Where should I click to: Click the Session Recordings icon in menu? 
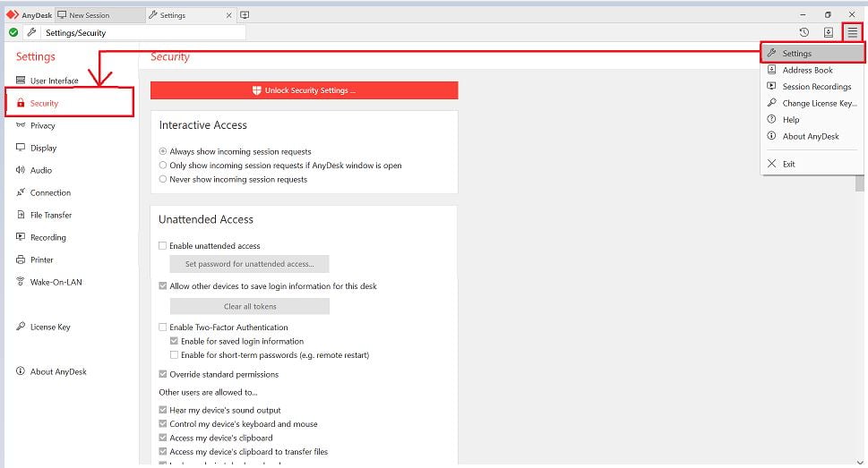(x=771, y=86)
